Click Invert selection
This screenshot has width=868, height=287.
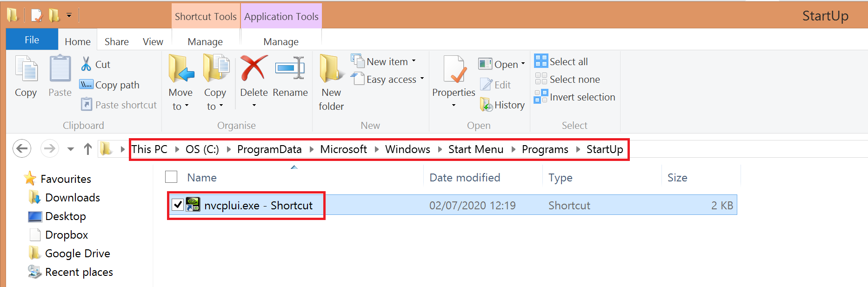pyautogui.click(x=575, y=97)
